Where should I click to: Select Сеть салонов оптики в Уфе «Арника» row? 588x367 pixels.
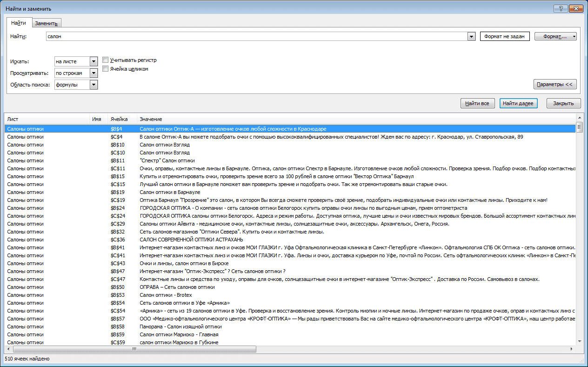click(x=290, y=303)
